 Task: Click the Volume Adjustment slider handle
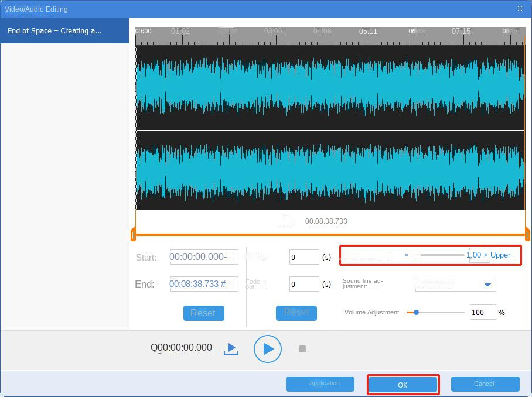(x=415, y=312)
